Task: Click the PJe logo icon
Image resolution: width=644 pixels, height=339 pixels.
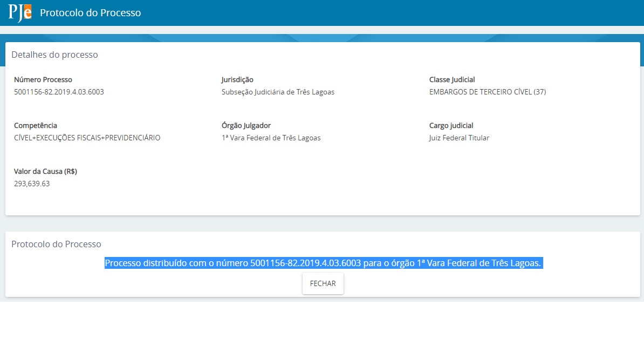Action: (x=20, y=12)
